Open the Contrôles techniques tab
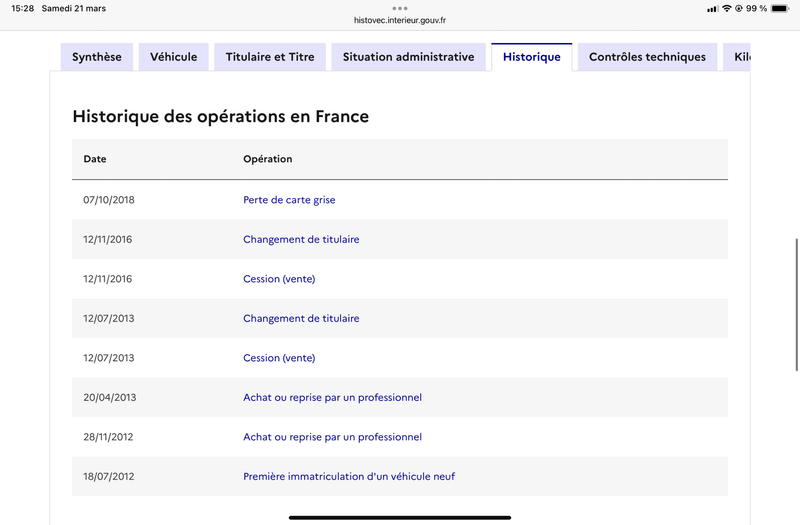This screenshot has width=800, height=525. (647, 57)
